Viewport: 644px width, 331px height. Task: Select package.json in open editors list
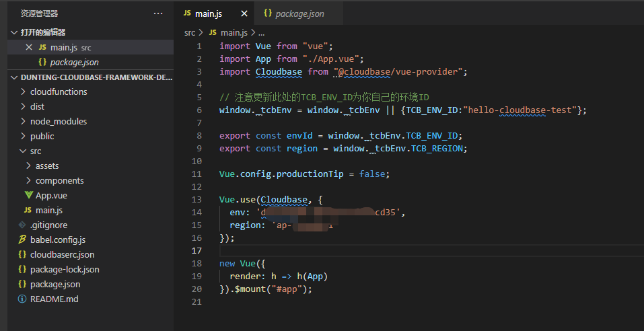click(x=90, y=62)
